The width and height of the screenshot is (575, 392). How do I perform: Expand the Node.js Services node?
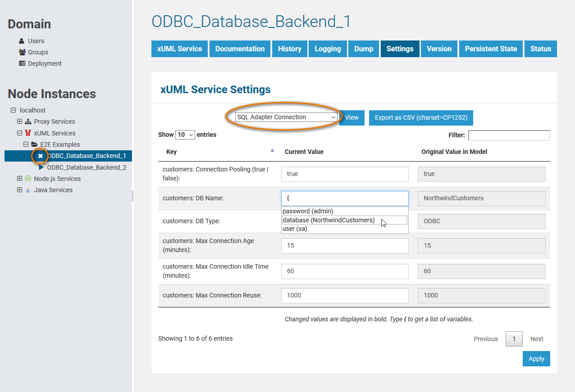[x=19, y=179]
